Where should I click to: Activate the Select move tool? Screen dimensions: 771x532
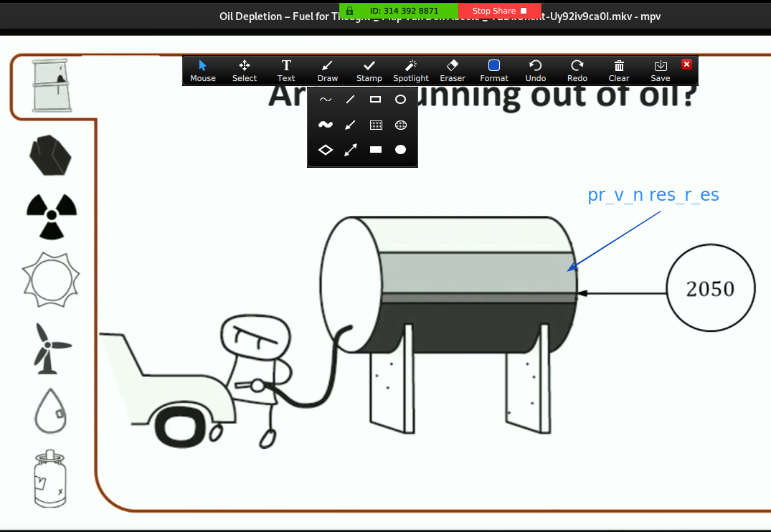tap(245, 70)
